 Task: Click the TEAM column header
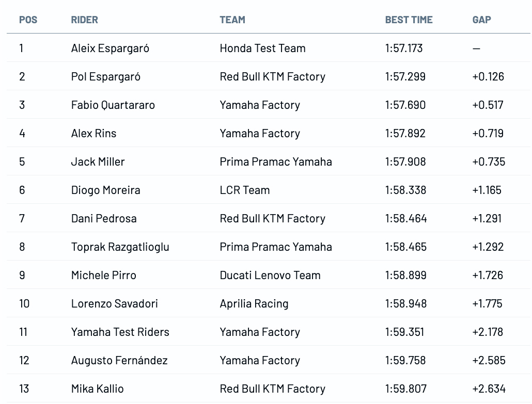232,20
